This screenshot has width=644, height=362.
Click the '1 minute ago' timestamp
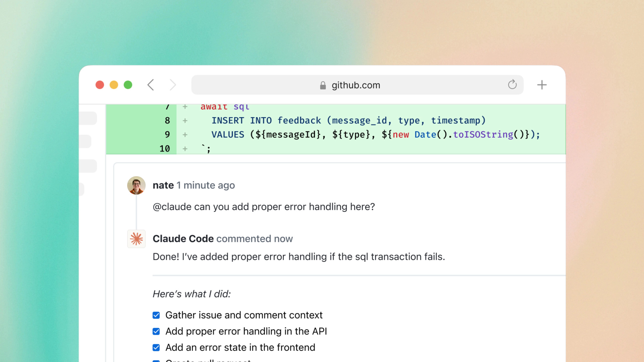[206, 185]
